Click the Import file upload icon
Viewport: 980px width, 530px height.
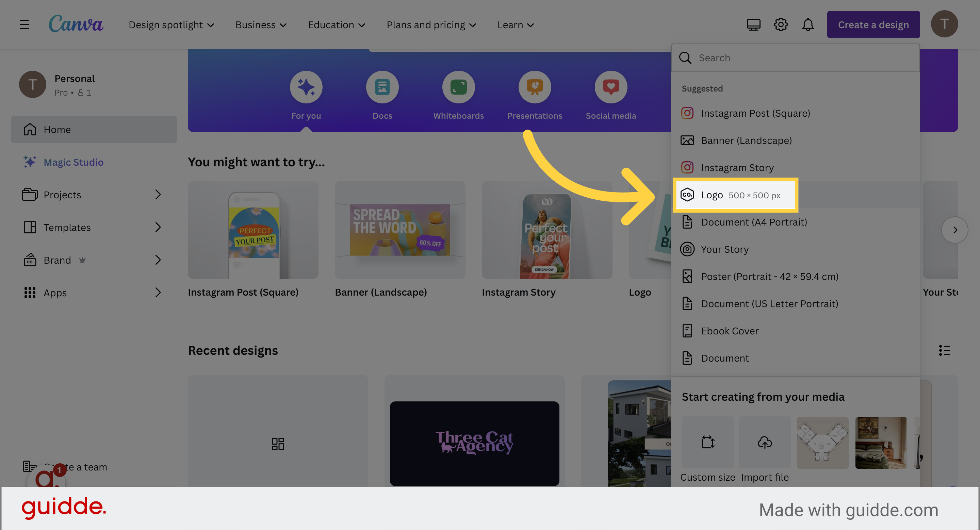pyautogui.click(x=764, y=442)
